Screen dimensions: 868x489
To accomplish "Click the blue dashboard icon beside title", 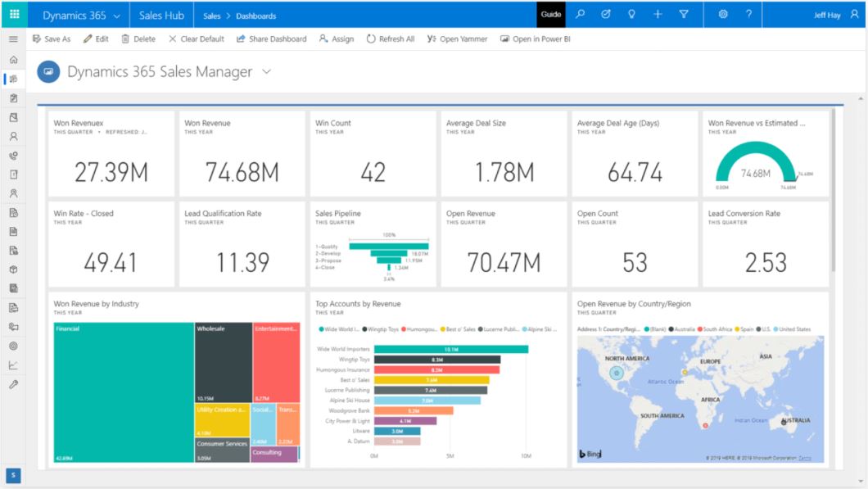I will (x=48, y=71).
